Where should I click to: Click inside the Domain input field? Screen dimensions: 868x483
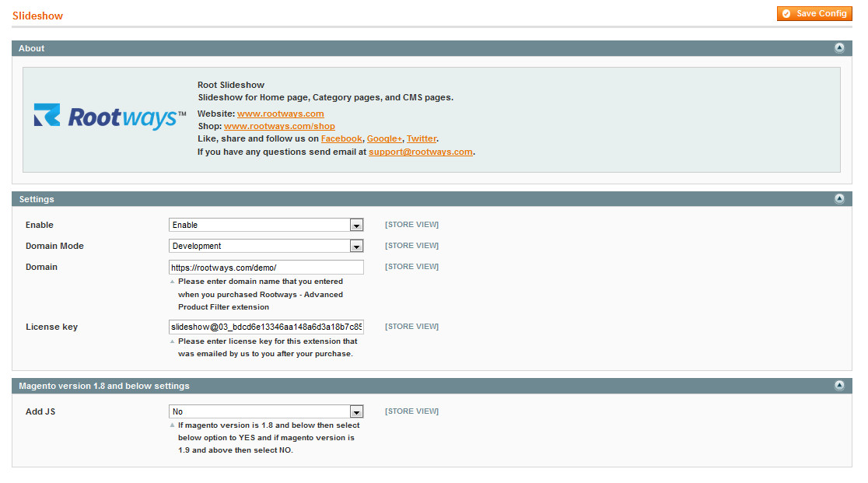(266, 267)
